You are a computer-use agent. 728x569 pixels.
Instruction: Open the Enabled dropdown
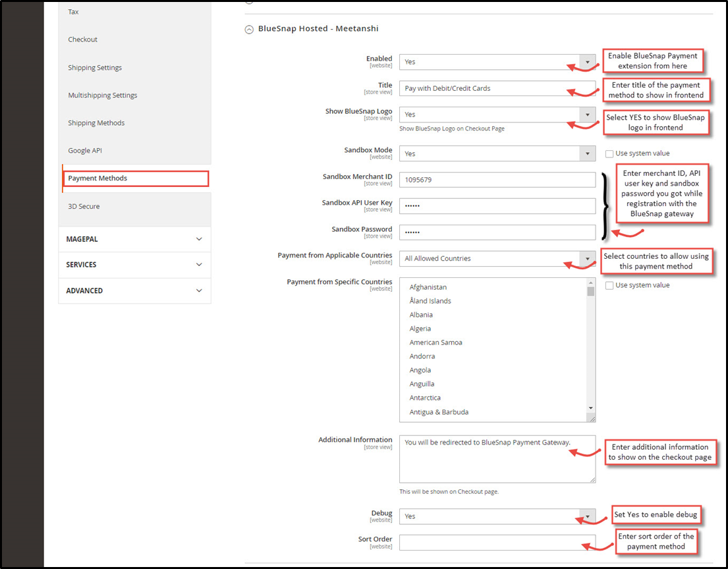click(497, 62)
